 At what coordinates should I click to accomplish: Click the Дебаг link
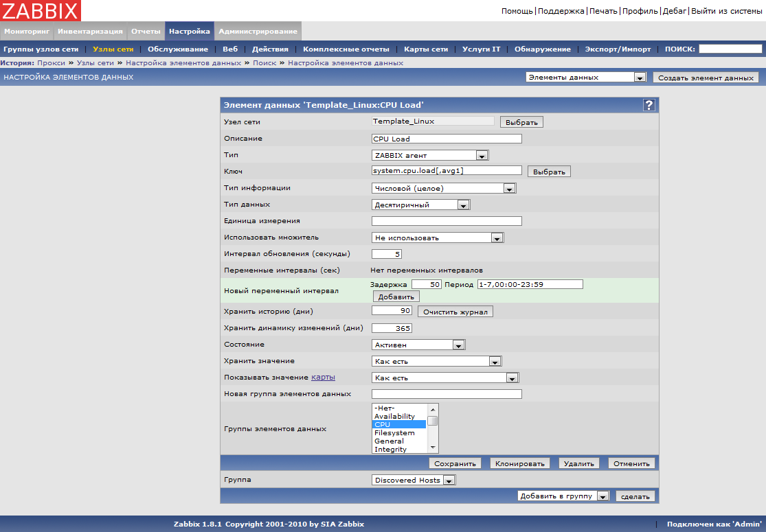(675, 11)
